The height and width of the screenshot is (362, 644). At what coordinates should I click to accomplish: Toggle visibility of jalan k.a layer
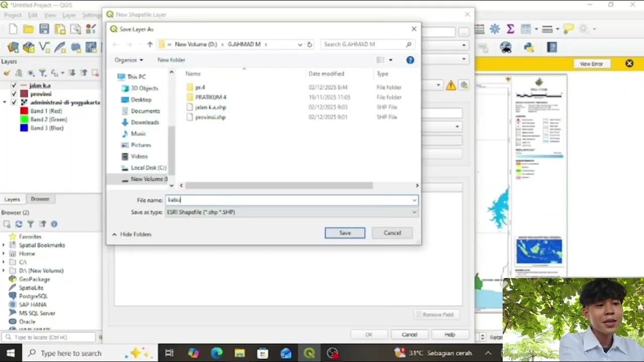[14, 85]
